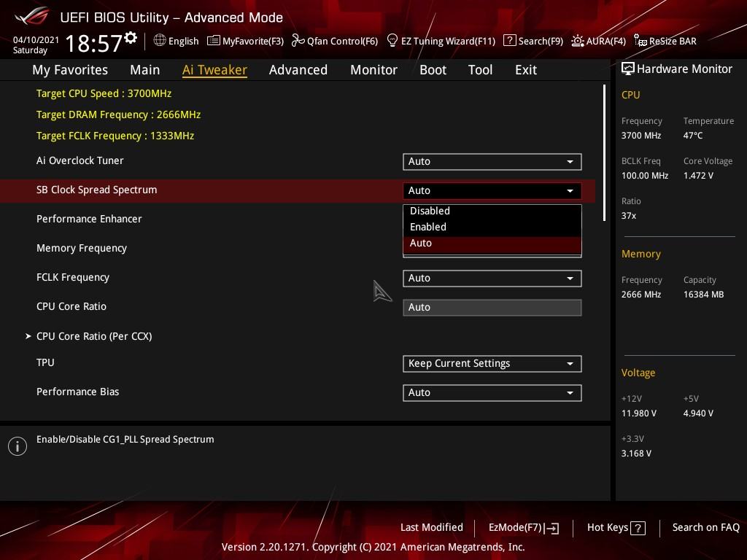Click the +3.3V 3.168 V reading

(636, 454)
